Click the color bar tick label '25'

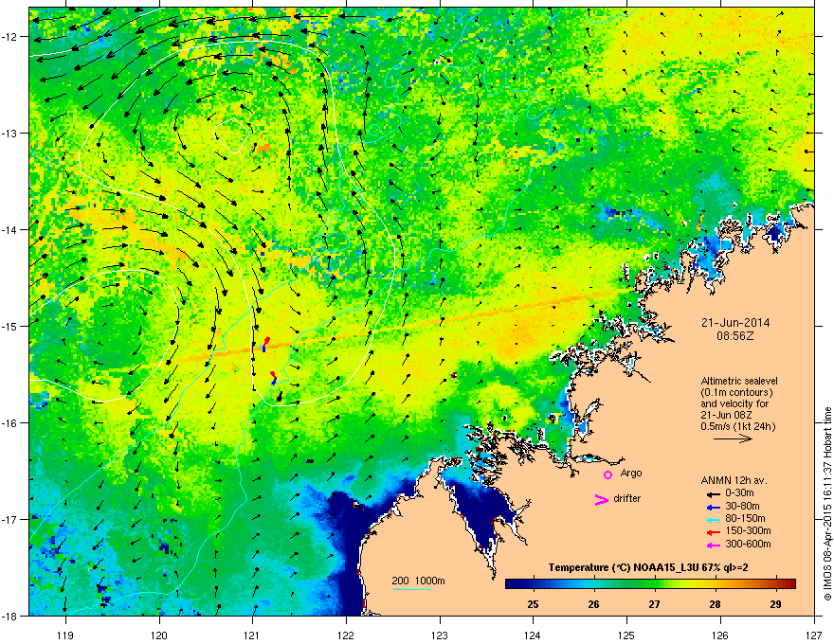[533, 604]
